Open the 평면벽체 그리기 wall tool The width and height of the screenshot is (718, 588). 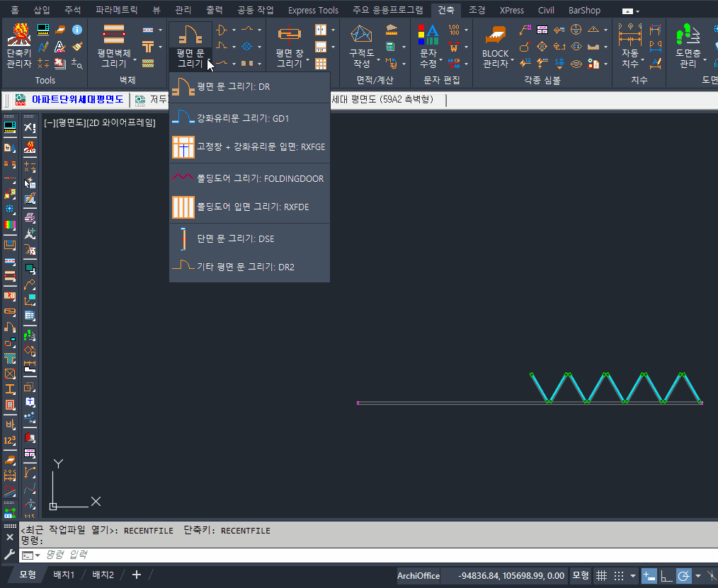point(113,46)
